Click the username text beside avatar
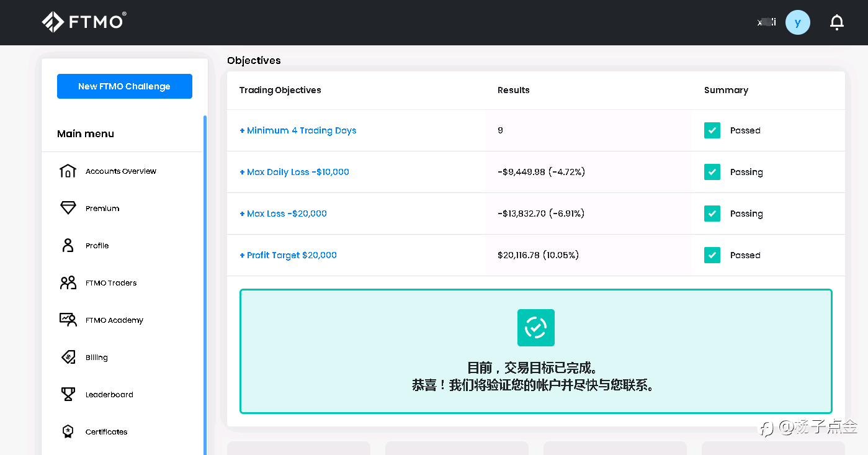The height and width of the screenshot is (455, 868). pyautogui.click(x=766, y=22)
